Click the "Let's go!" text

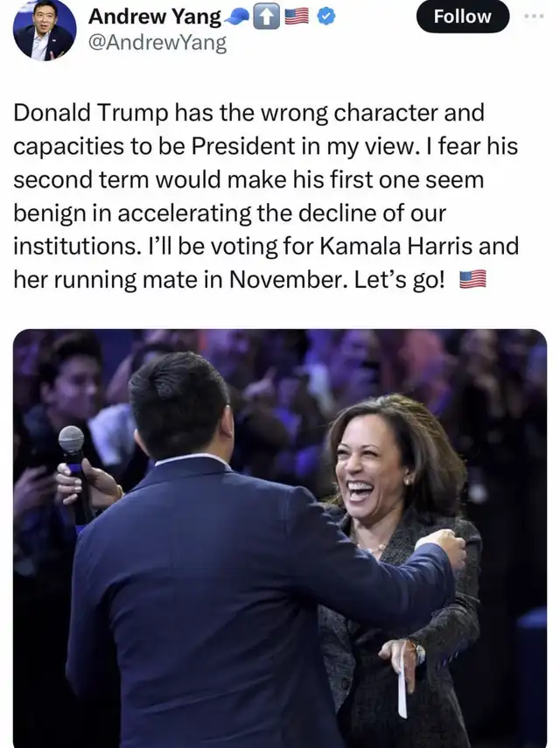click(399, 280)
